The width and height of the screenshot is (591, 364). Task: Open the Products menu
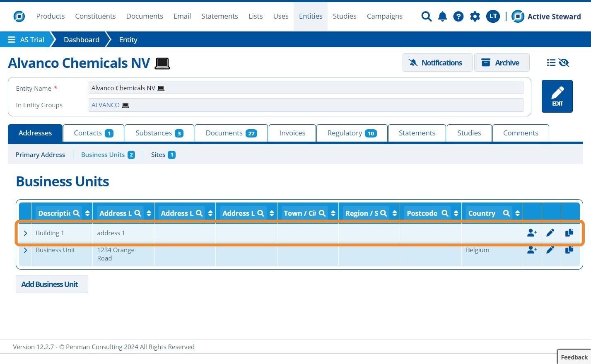51,16
